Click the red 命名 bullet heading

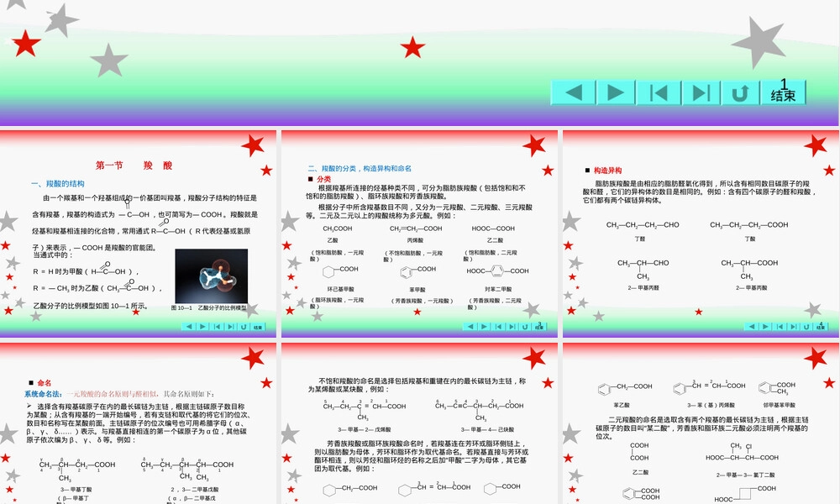point(45,383)
